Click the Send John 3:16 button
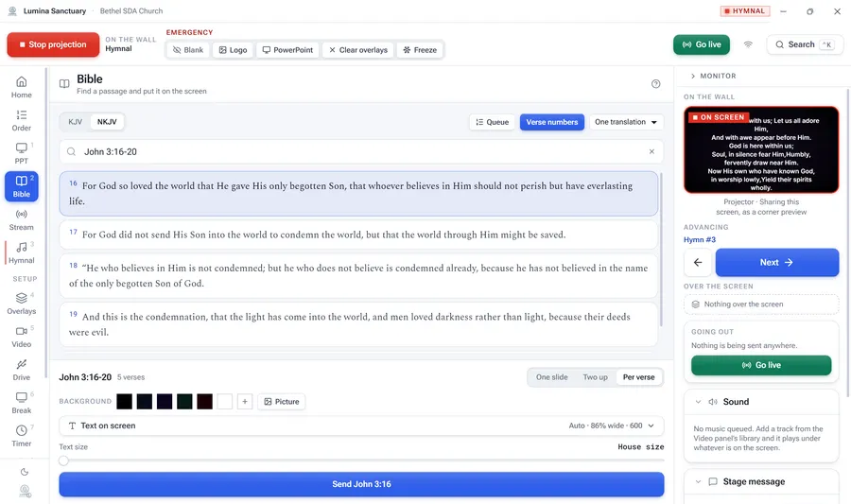This screenshot has width=851, height=504. [361, 484]
